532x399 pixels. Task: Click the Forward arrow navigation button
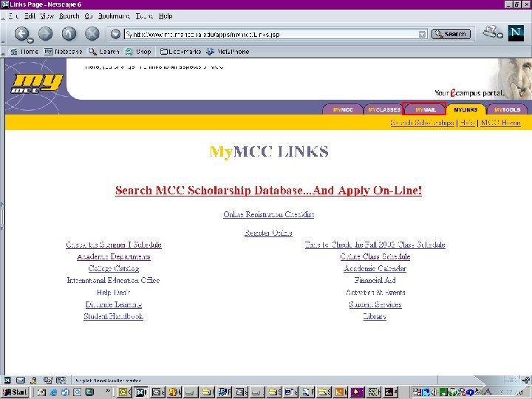(x=46, y=33)
